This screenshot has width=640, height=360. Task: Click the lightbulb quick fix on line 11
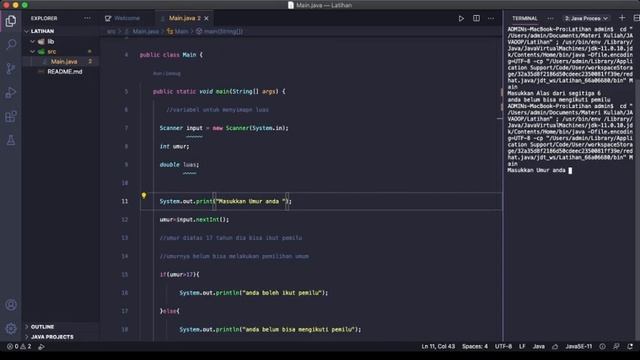[x=144, y=196]
